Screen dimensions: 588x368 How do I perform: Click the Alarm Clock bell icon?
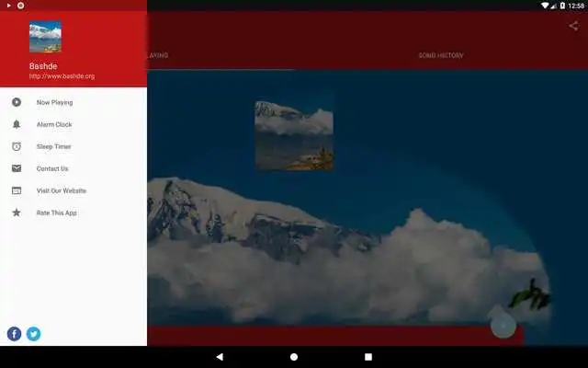click(x=17, y=124)
